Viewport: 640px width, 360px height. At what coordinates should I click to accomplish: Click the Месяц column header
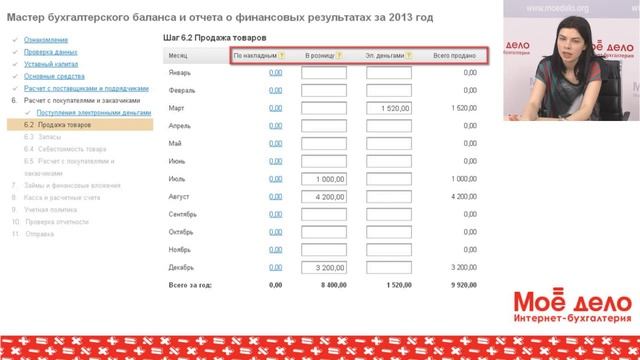pyautogui.click(x=178, y=56)
